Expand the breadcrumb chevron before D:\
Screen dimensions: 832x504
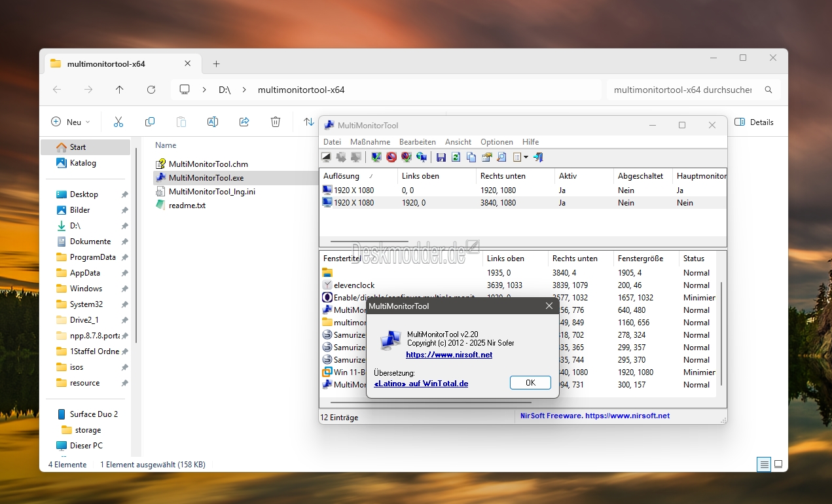[205, 90]
